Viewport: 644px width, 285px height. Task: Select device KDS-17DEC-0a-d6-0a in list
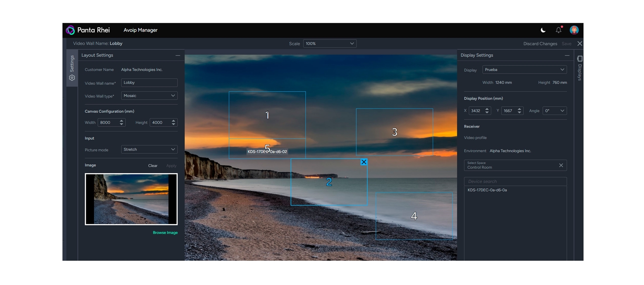487,190
